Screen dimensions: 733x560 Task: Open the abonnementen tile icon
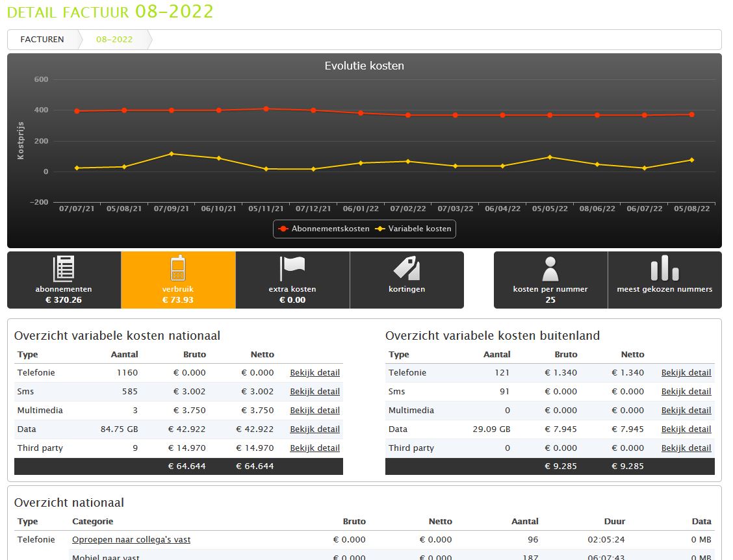pyautogui.click(x=64, y=268)
